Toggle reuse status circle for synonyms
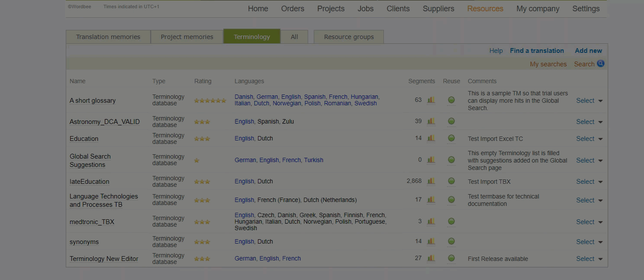644x280 pixels. 451,241
